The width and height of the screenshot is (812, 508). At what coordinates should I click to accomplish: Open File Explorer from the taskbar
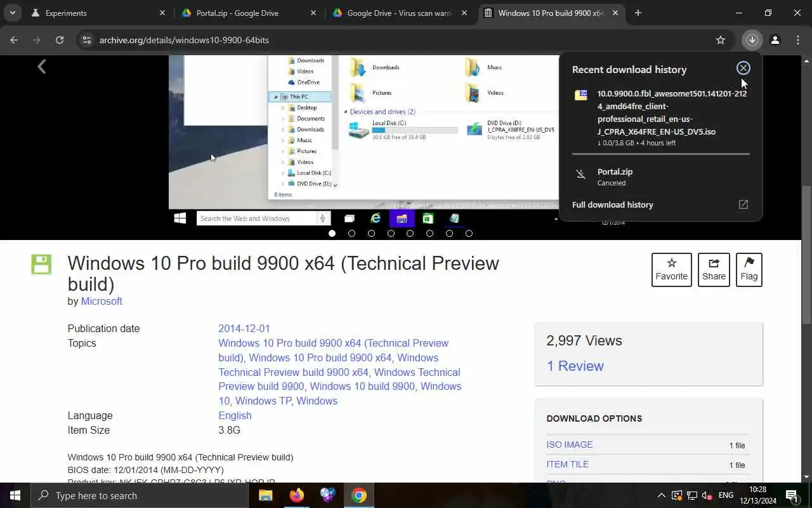coord(266,495)
